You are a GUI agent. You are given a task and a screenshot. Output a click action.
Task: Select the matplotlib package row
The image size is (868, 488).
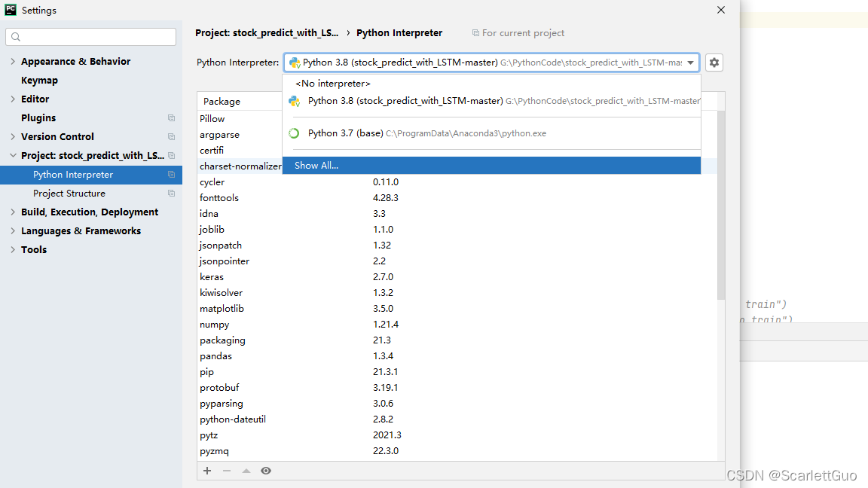[x=457, y=308]
